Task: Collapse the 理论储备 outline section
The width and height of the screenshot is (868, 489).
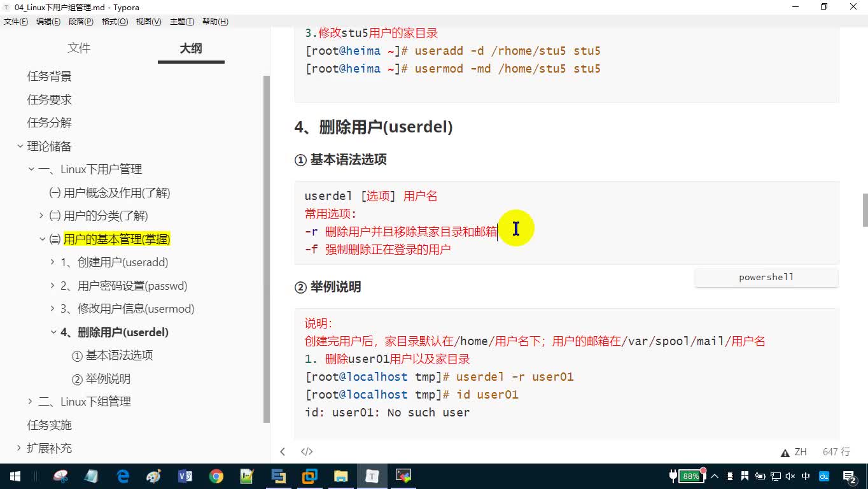Action: [x=20, y=146]
